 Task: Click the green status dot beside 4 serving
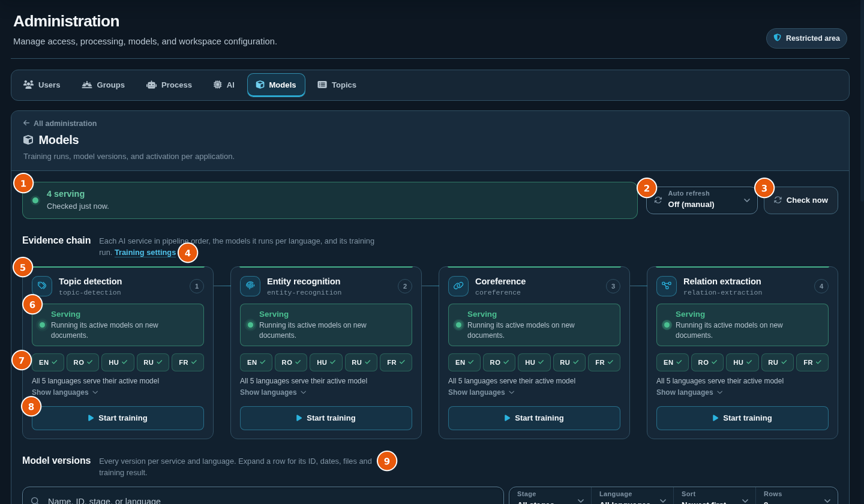point(35,200)
